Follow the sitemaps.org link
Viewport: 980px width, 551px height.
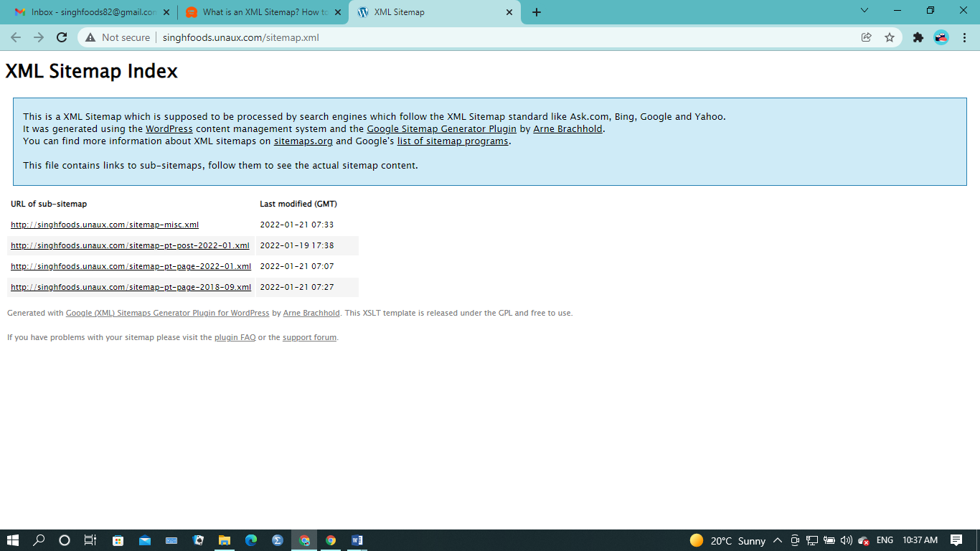coord(303,141)
